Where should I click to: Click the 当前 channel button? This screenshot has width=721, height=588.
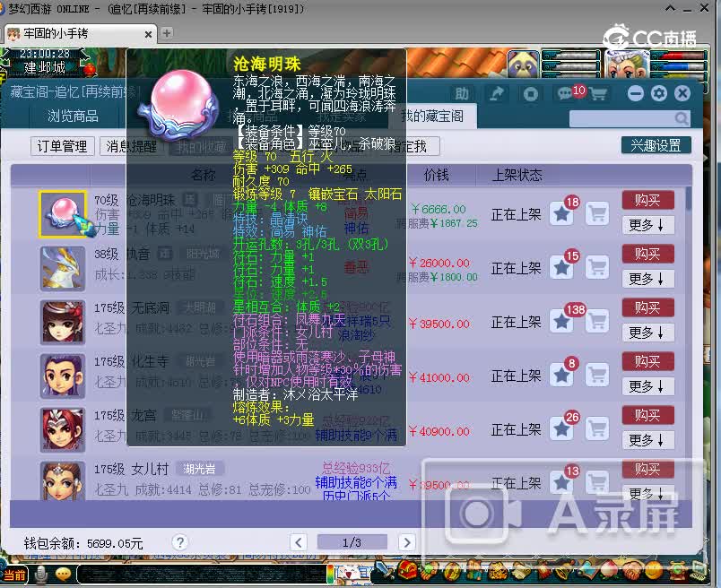14,575
